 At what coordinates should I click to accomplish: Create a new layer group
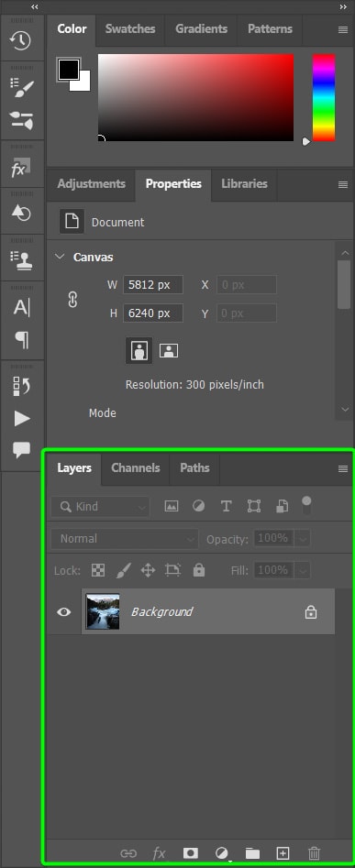tap(252, 853)
